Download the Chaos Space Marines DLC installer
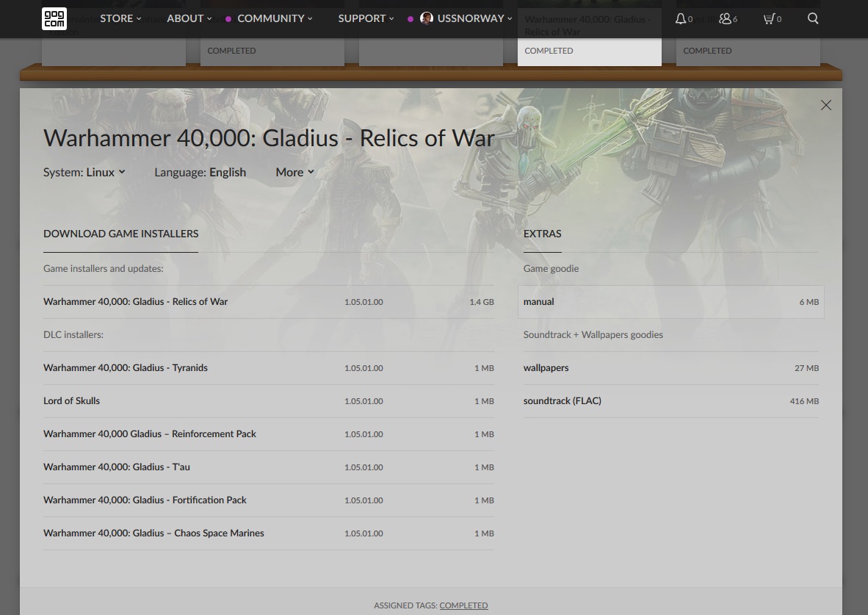The image size is (868, 615). [269, 533]
